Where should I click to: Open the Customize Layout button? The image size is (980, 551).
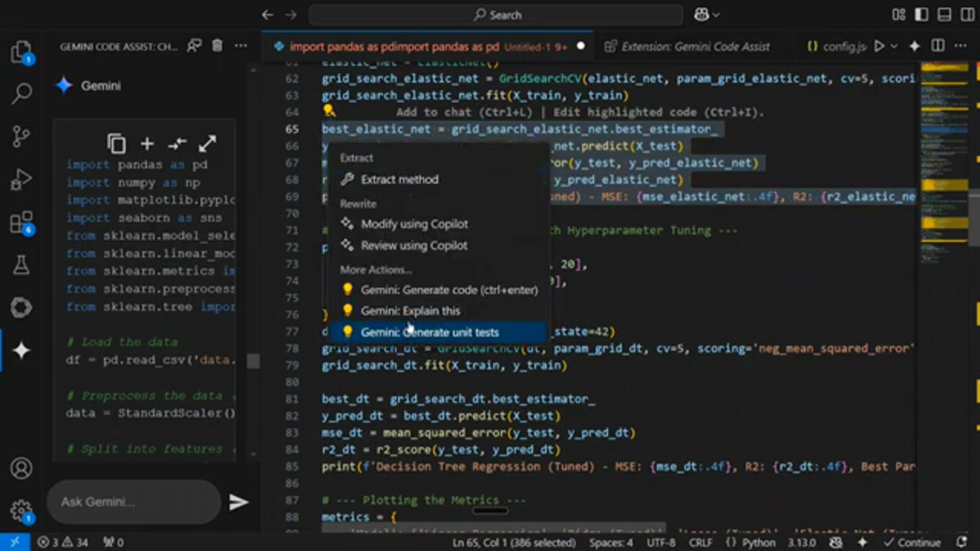[x=899, y=15]
